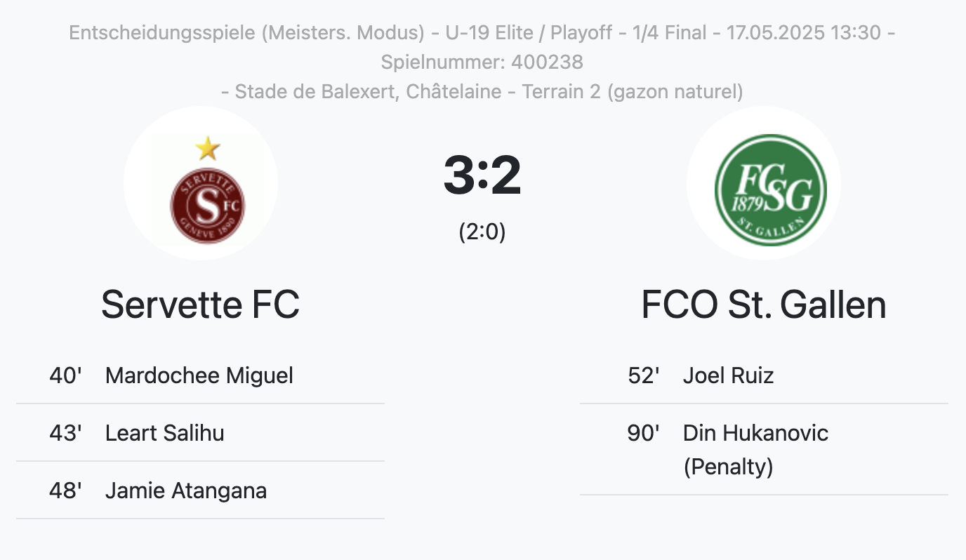Screen dimensions: 966x560
Task: Click the 48' goal minute
Action: (65, 491)
